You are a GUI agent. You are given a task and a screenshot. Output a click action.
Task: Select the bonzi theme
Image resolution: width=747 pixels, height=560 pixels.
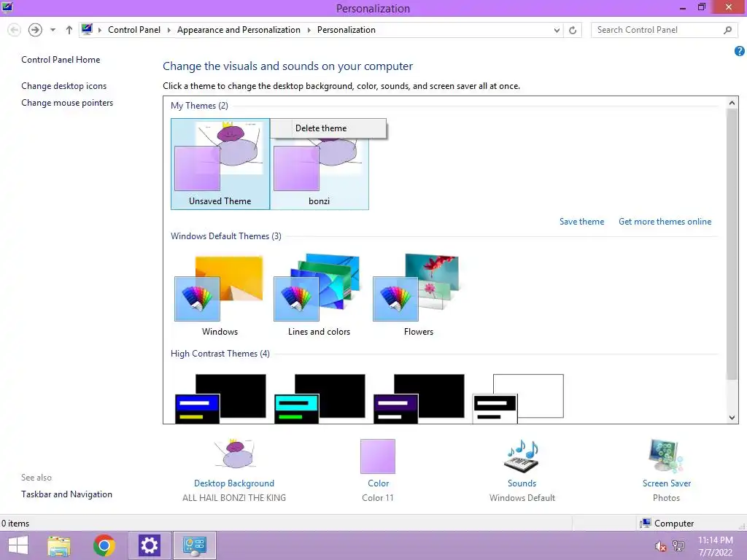[320, 174]
